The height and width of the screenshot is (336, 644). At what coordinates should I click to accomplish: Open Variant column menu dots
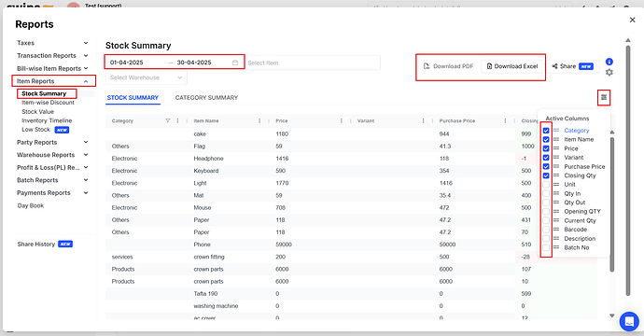[423, 120]
